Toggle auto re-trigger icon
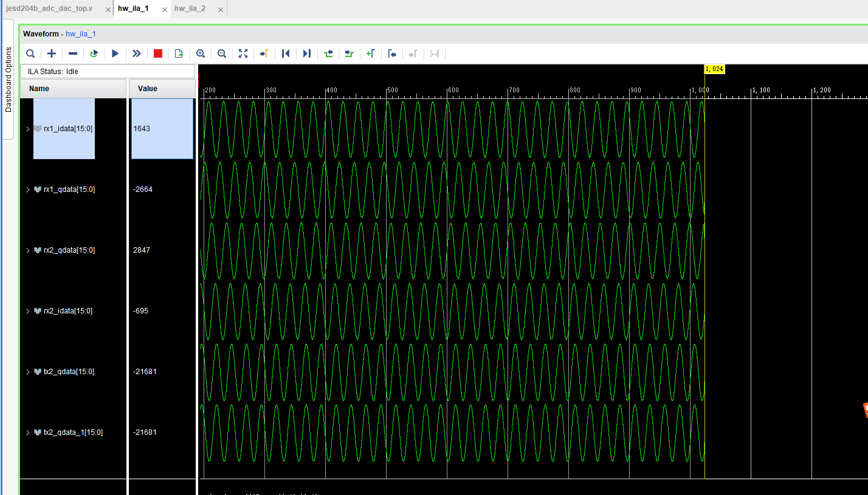Viewport: 868px width, 495px height. (94, 53)
